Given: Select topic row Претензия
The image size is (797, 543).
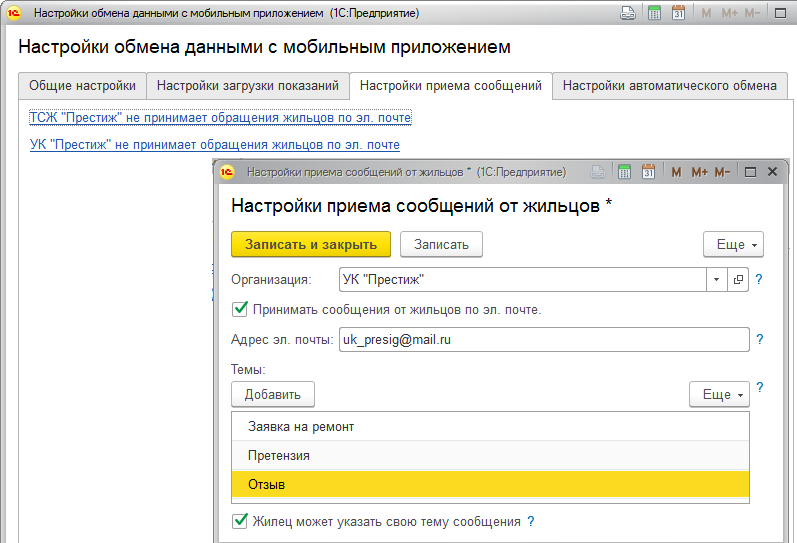Looking at the screenshot, I should pos(491,456).
